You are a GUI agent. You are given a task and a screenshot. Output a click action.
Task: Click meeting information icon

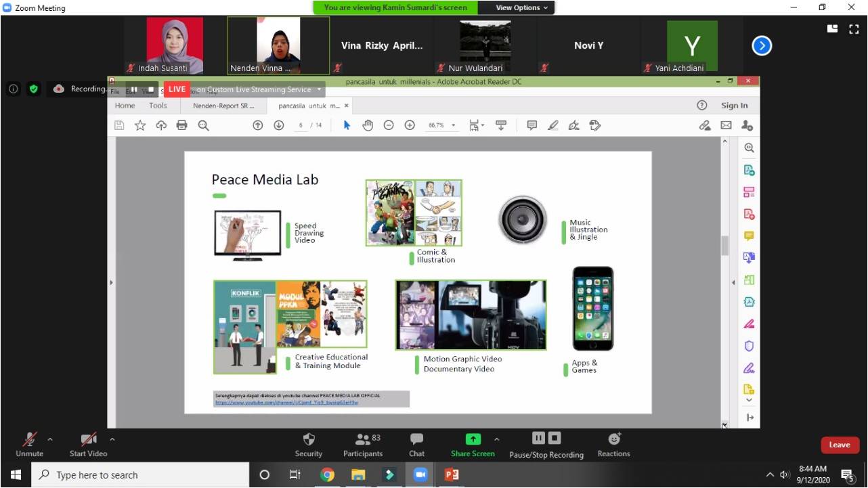[x=13, y=89]
